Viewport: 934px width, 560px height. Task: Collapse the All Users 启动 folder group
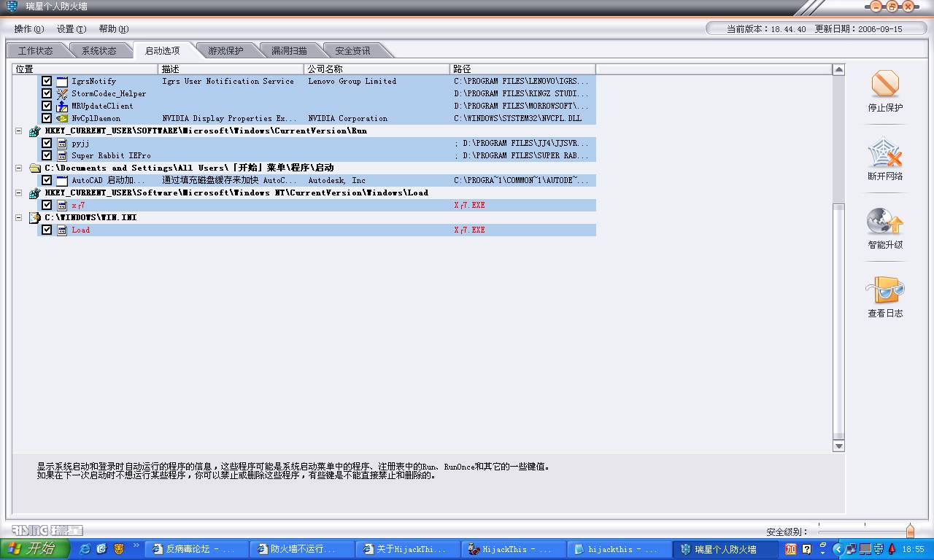(x=19, y=168)
